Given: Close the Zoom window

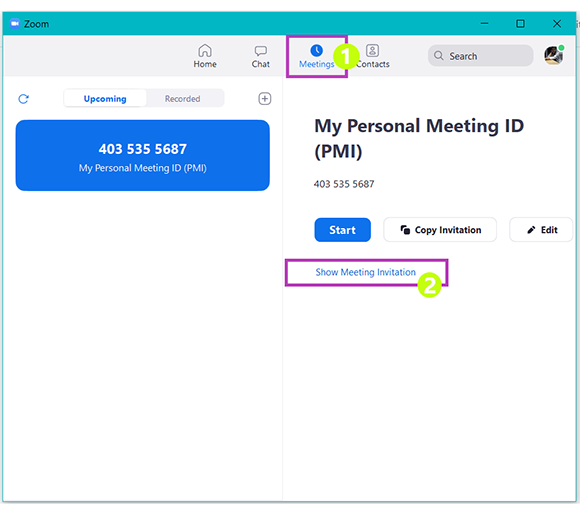Looking at the screenshot, I should tap(557, 24).
